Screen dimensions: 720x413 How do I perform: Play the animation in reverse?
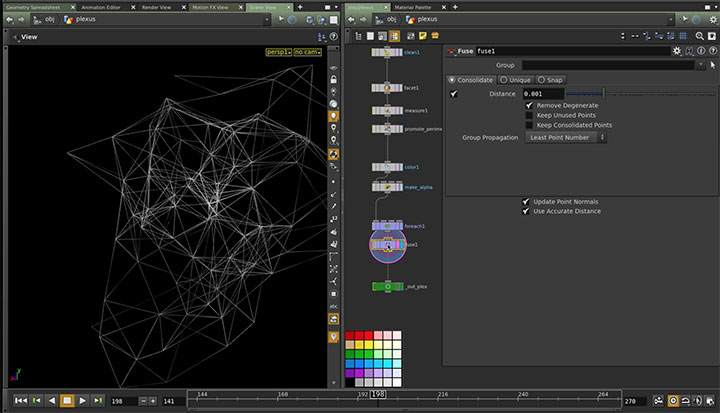pyautogui.click(x=52, y=401)
